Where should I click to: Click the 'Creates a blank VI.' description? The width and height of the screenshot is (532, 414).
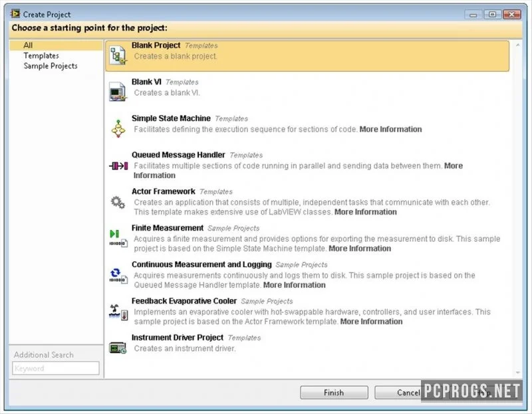pos(167,93)
